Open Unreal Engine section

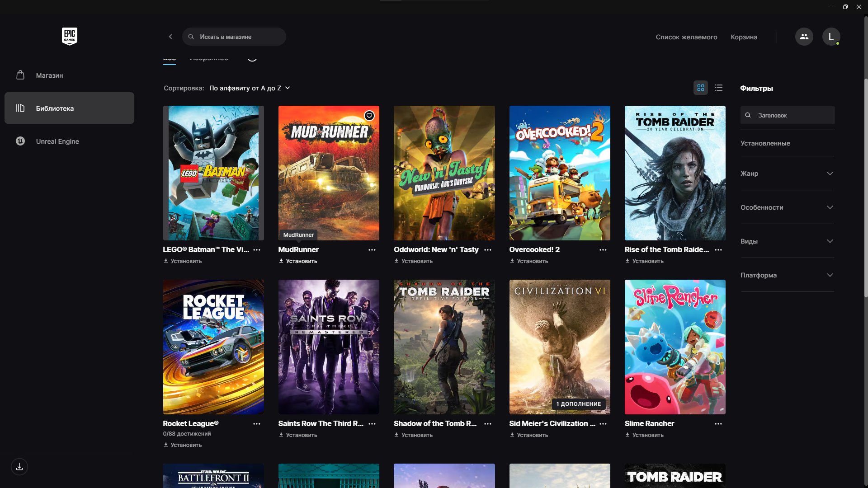[57, 141]
